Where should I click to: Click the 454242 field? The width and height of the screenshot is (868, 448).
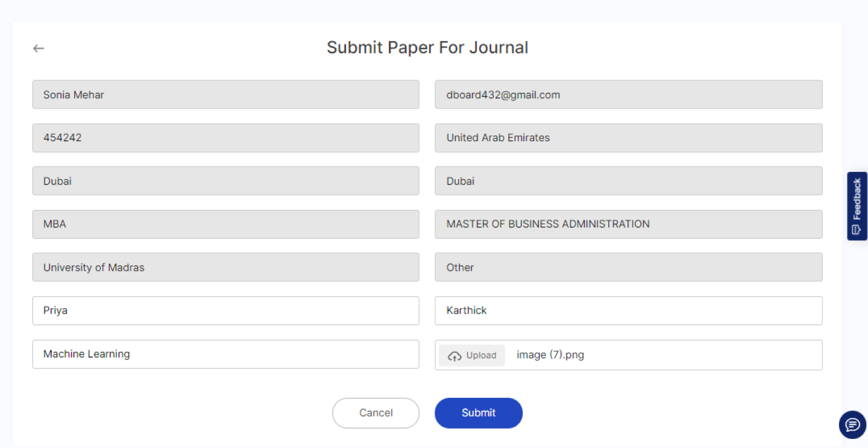pyautogui.click(x=225, y=137)
